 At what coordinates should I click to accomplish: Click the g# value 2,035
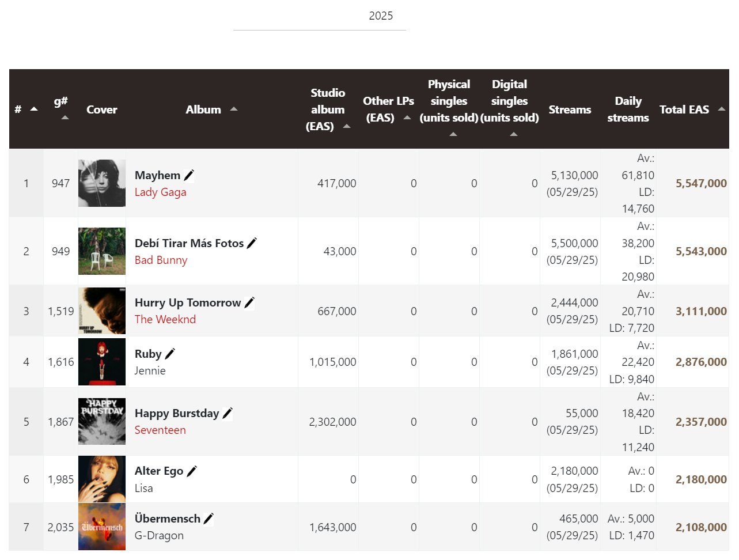coord(61,527)
